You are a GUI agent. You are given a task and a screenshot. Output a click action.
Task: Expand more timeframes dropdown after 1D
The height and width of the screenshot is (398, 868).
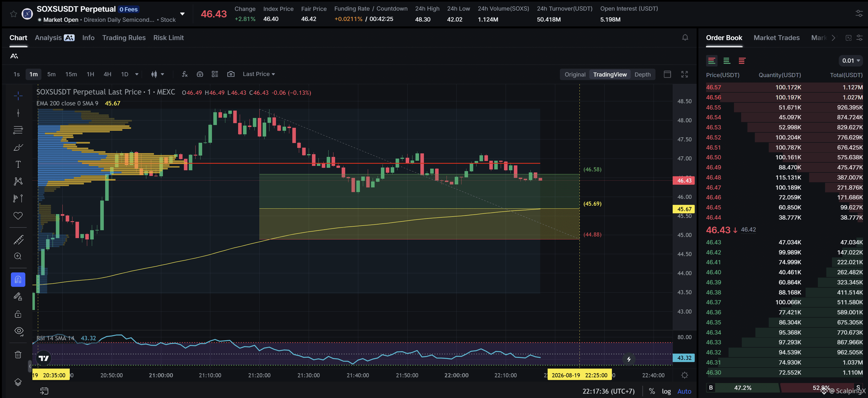pos(137,74)
